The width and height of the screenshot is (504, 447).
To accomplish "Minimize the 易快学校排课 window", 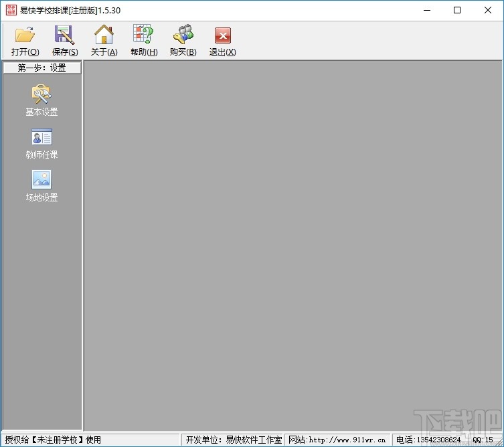I will pos(427,10).
